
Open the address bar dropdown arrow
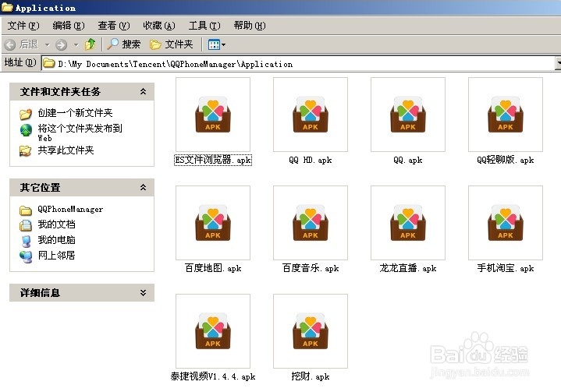click(x=558, y=64)
